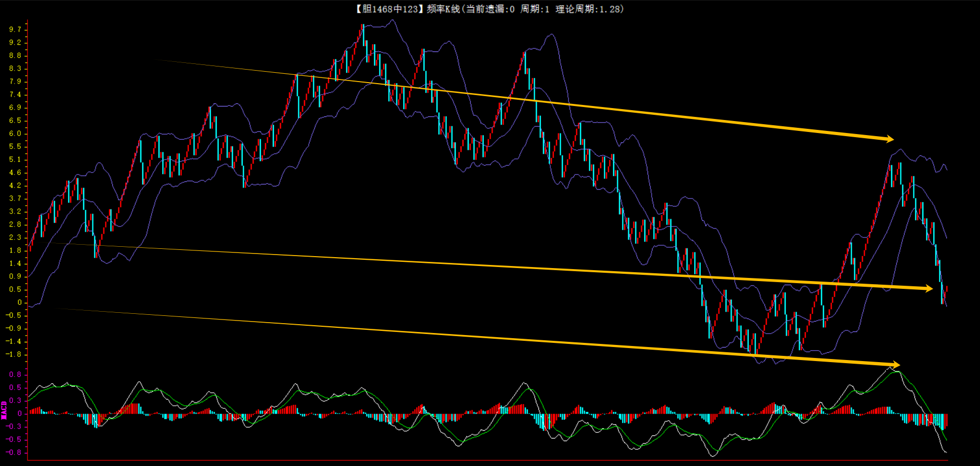Select the last candlestick at far right

(946, 291)
